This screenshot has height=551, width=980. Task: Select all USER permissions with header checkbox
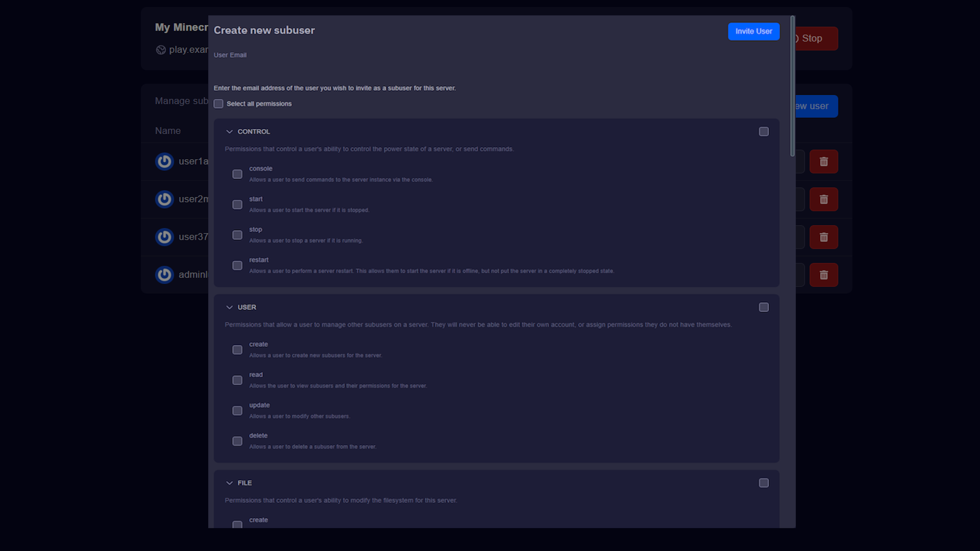pos(764,307)
